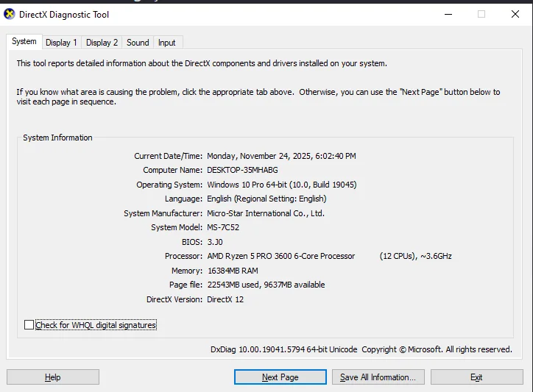Click the 'BIOS:' label
This screenshot has width=533, height=392.
click(x=192, y=242)
